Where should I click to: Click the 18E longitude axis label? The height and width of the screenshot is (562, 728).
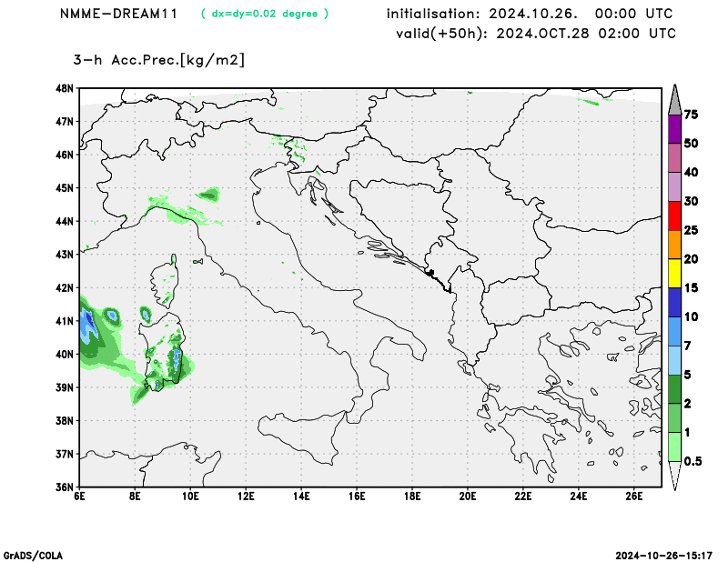pyautogui.click(x=412, y=497)
